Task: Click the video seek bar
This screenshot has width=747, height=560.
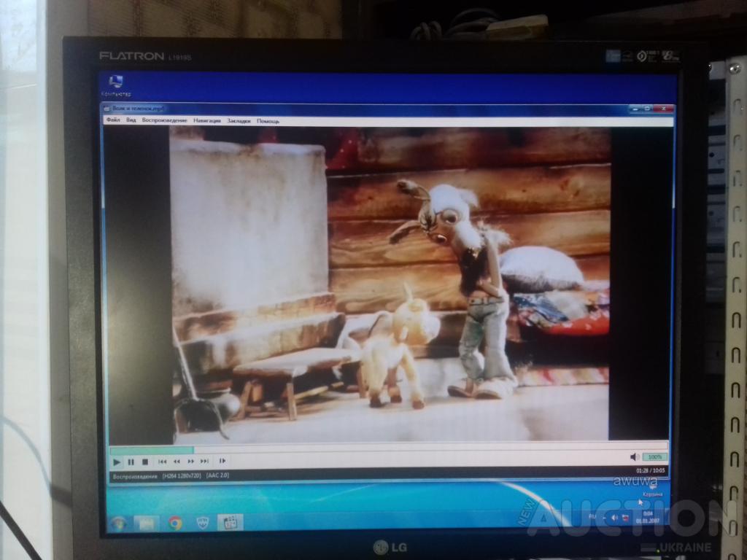Action: coord(388,449)
